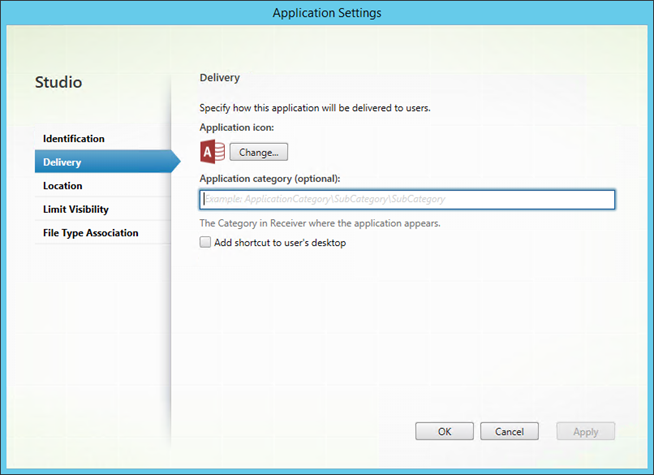The height and width of the screenshot is (475, 654).
Task: Click 'The Category in Receiver' hint text
Action: point(320,223)
